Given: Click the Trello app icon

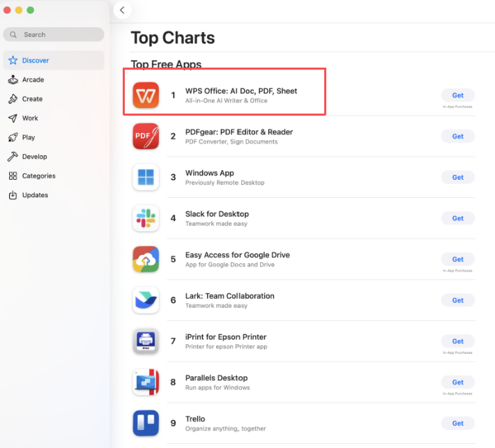Looking at the screenshot, I should coord(146,423).
